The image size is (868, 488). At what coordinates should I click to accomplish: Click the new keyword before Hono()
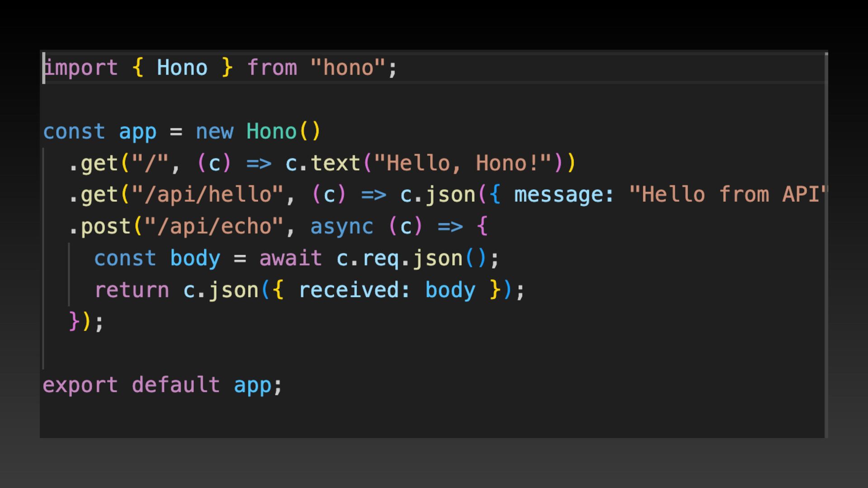click(214, 132)
